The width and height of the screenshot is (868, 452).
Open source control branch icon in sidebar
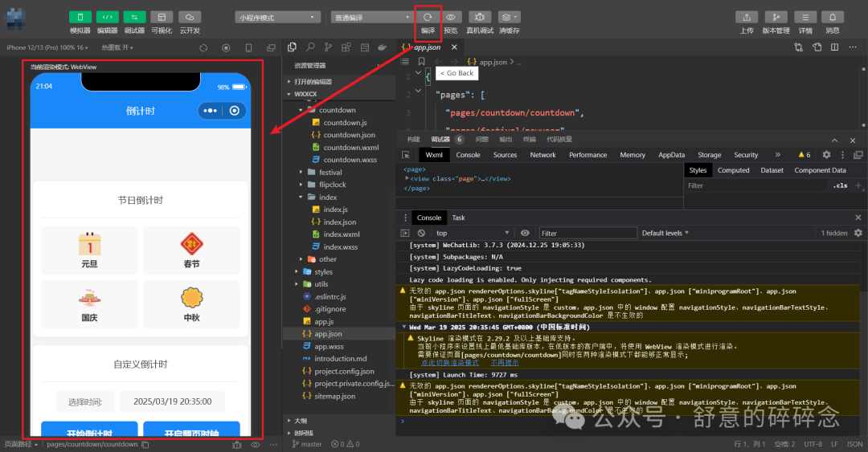(328, 47)
